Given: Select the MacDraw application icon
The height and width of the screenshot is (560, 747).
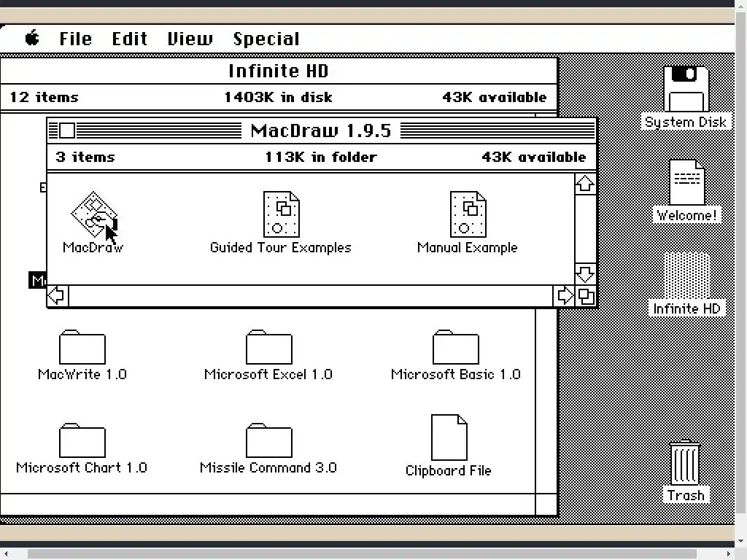Looking at the screenshot, I should click(94, 214).
